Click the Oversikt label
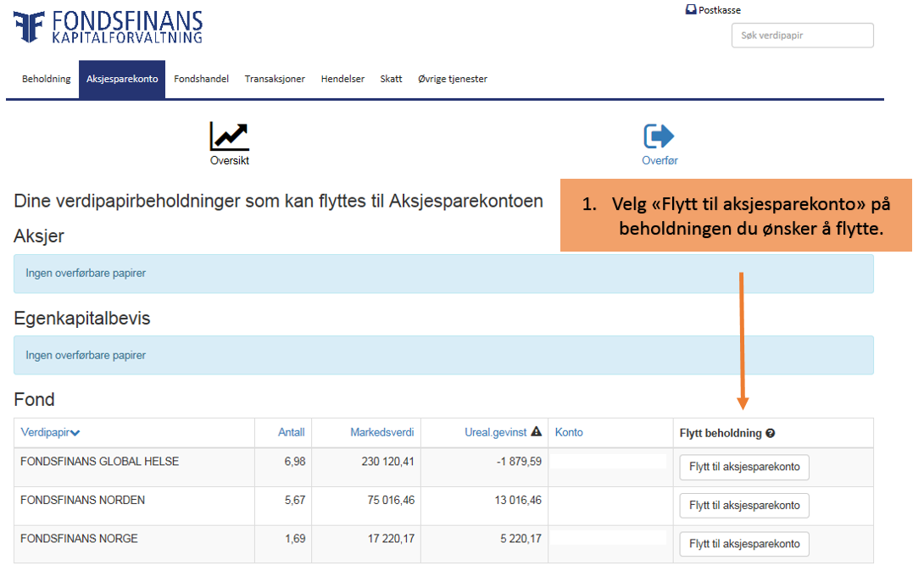924x582 pixels. (229, 160)
